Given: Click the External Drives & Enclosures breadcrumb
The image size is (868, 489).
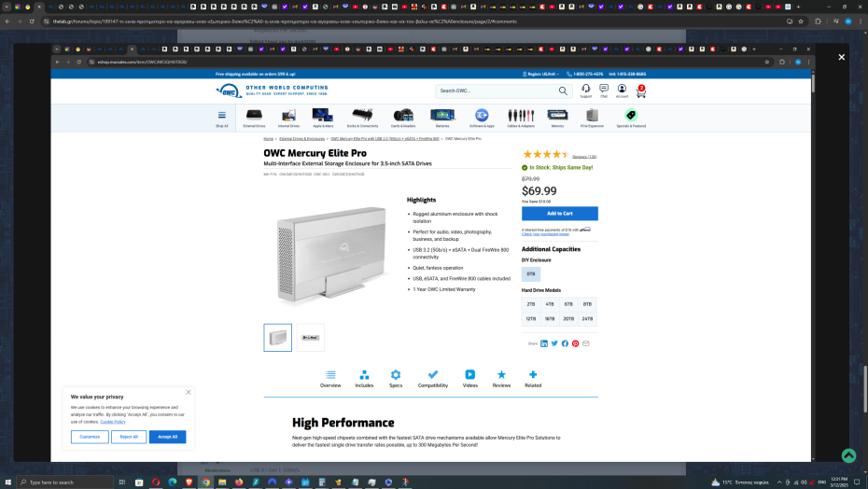Looking at the screenshot, I should click(301, 139).
